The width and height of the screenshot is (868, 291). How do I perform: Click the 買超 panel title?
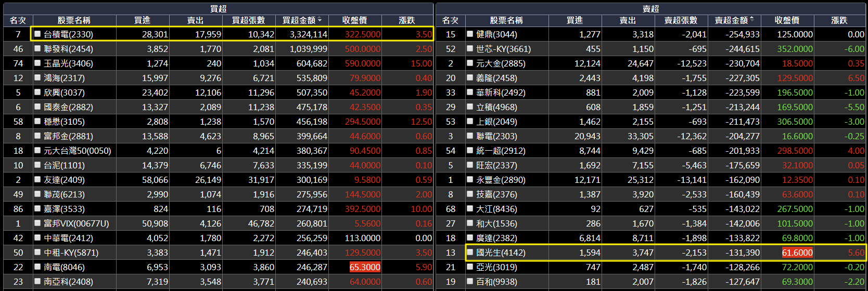[218, 9]
